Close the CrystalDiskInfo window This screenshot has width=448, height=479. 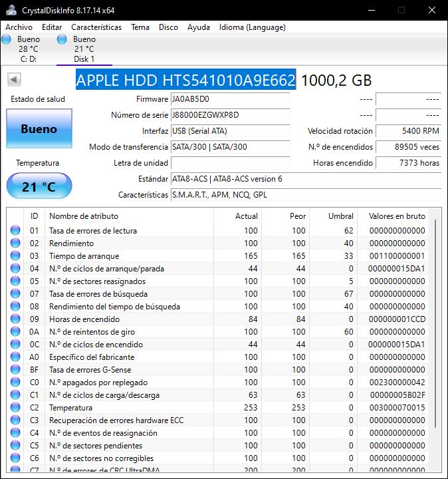pyautogui.click(x=432, y=10)
